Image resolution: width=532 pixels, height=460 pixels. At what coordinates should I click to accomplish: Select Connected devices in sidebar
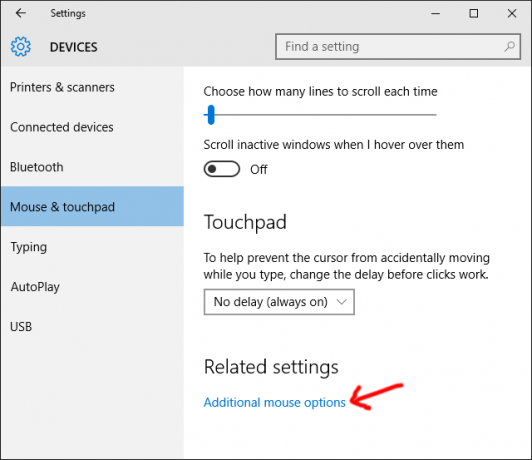pos(62,127)
